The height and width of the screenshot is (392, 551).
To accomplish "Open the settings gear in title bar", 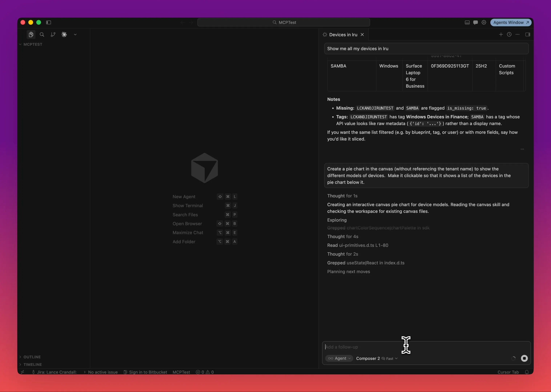I will pyautogui.click(x=484, y=23).
